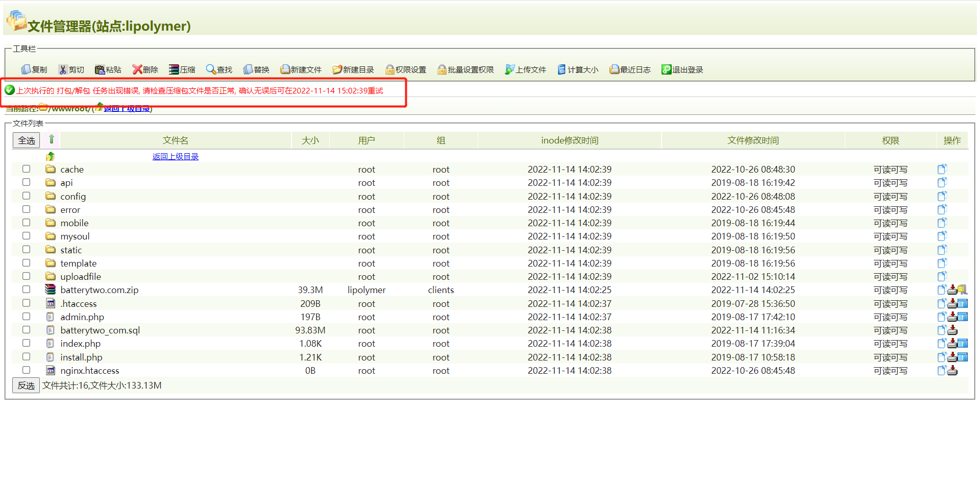Click the rename icon in the api row
980x481 pixels.
click(942, 182)
